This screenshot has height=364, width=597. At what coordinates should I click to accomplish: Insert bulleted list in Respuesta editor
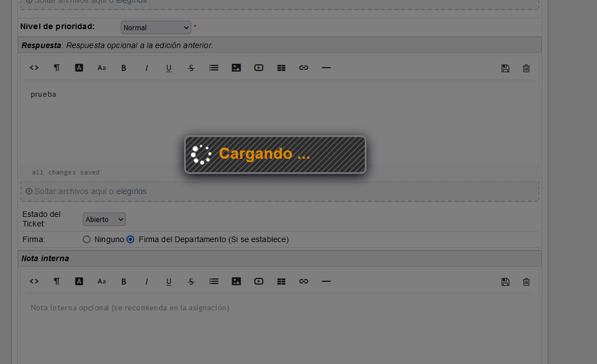coord(214,68)
